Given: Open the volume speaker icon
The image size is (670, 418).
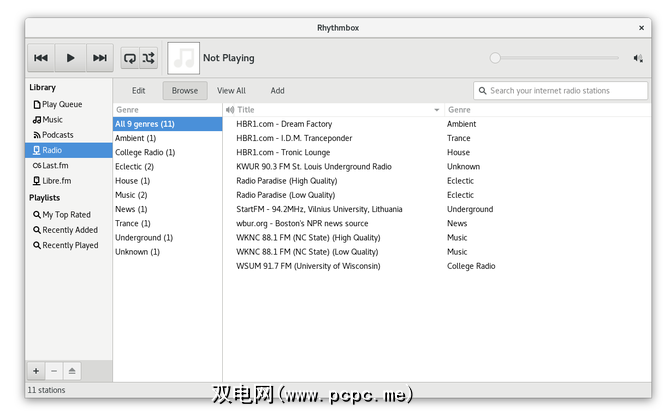Looking at the screenshot, I should click(638, 58).
